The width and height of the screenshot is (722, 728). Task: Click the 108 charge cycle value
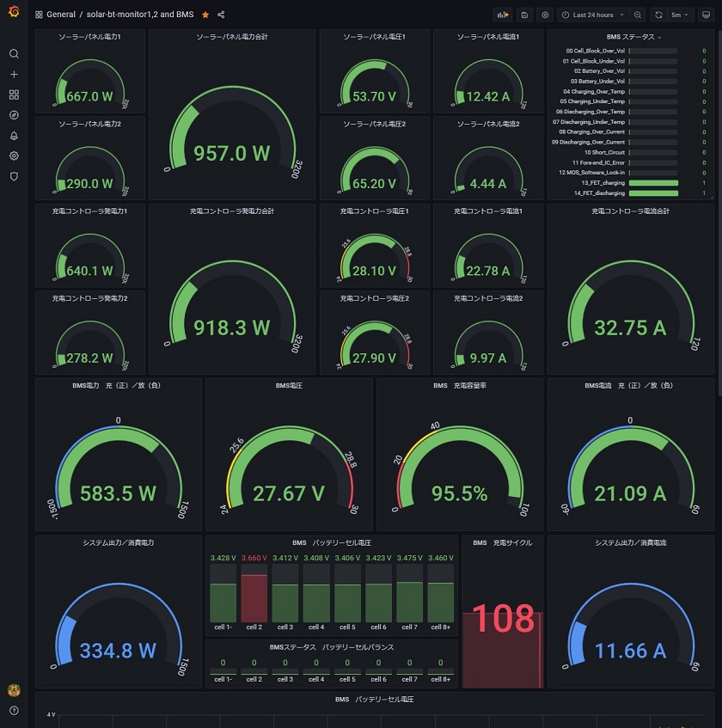pos(504,618)
